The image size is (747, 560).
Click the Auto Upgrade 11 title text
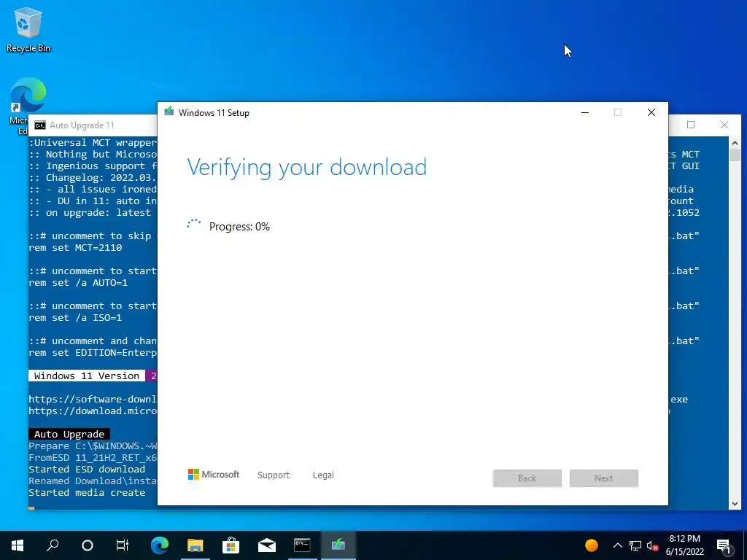point(82,125)
